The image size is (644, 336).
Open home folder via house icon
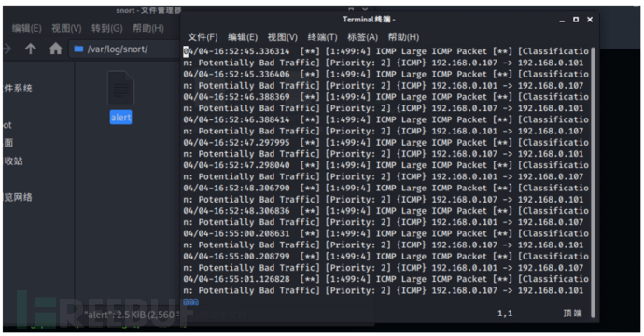tap(55, 49)
